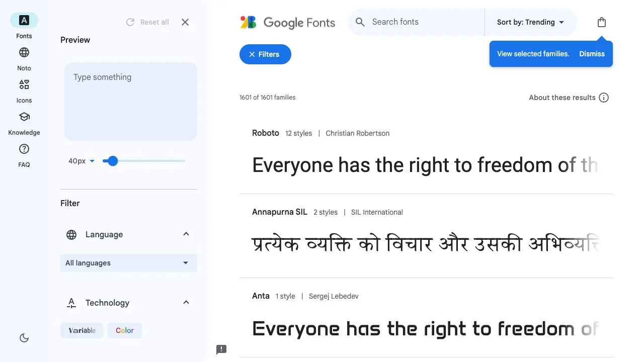Open the feedback icon at bottom left
The height and width of the screenshot is (362, 644).
coord(221,349)
